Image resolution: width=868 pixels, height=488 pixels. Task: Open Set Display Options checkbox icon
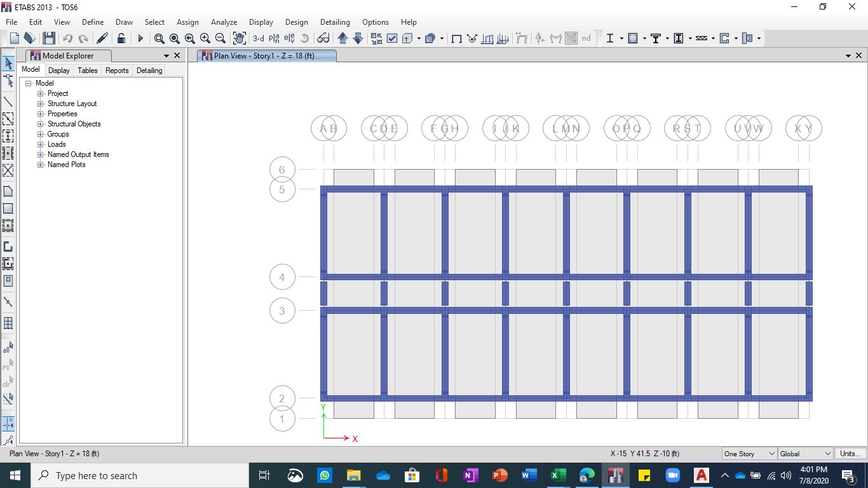392,38
